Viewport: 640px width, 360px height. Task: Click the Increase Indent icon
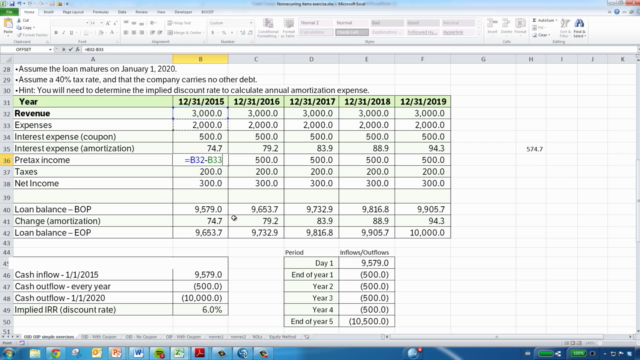pos(160,33)
